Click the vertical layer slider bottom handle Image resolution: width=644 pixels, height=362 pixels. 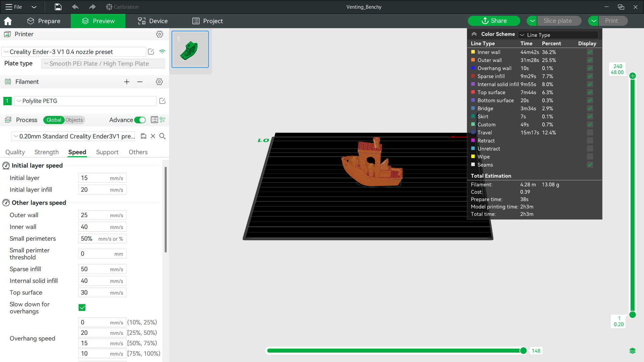pos(633,314)
